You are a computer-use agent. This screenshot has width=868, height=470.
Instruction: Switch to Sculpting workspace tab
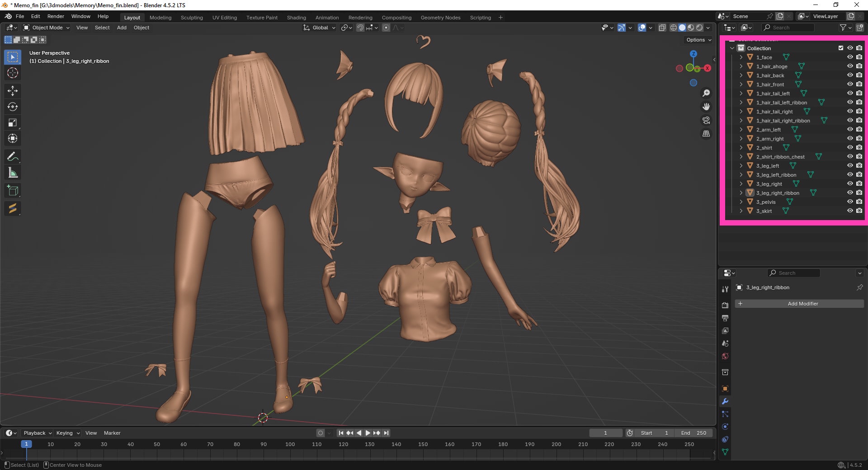(192, 18)
